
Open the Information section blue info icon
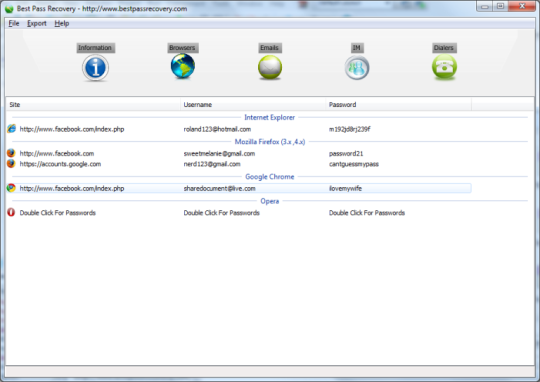[95, 68]
